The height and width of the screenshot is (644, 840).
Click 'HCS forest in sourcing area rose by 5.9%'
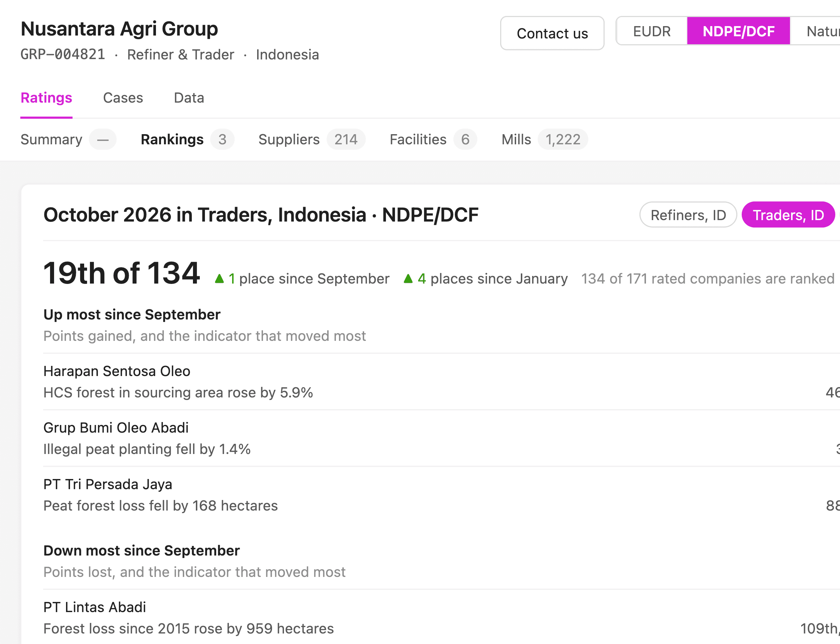pos(178,393)
